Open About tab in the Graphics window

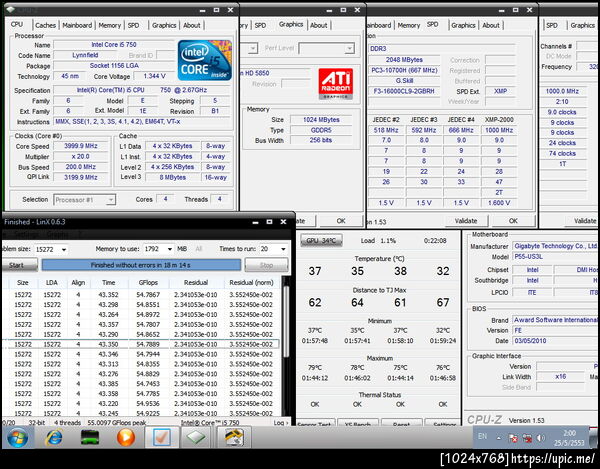pyautogui.click(x=318, y=25)
